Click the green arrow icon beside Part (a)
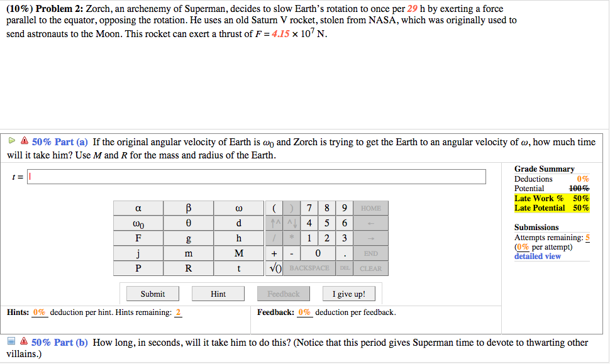The height and width of the screenshot is (364, 610). (x=11, y=140)
